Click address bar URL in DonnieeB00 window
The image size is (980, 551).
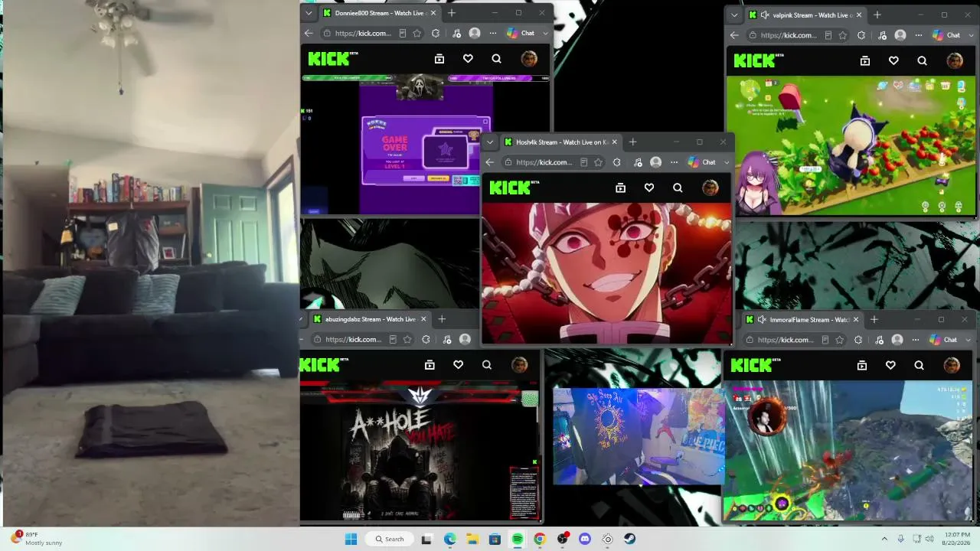[x=363, y=34]
